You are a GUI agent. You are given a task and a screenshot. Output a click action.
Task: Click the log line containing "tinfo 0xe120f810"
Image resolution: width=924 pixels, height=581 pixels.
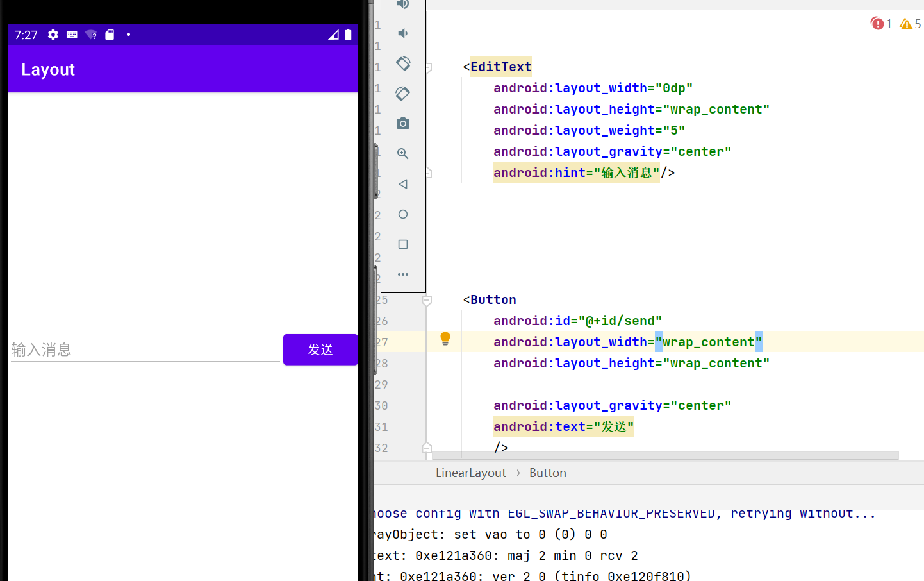(533, 576)
